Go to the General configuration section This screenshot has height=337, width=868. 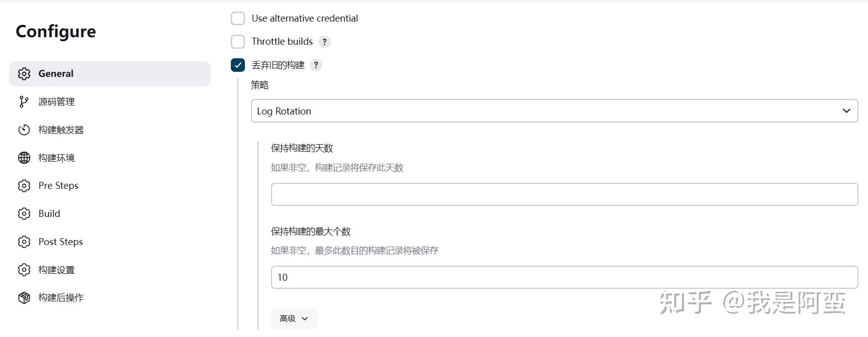coord(55,73)
